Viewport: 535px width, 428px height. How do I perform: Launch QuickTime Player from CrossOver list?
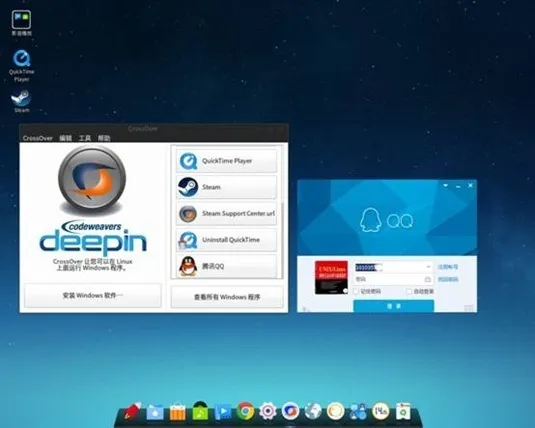coord(226,161)
